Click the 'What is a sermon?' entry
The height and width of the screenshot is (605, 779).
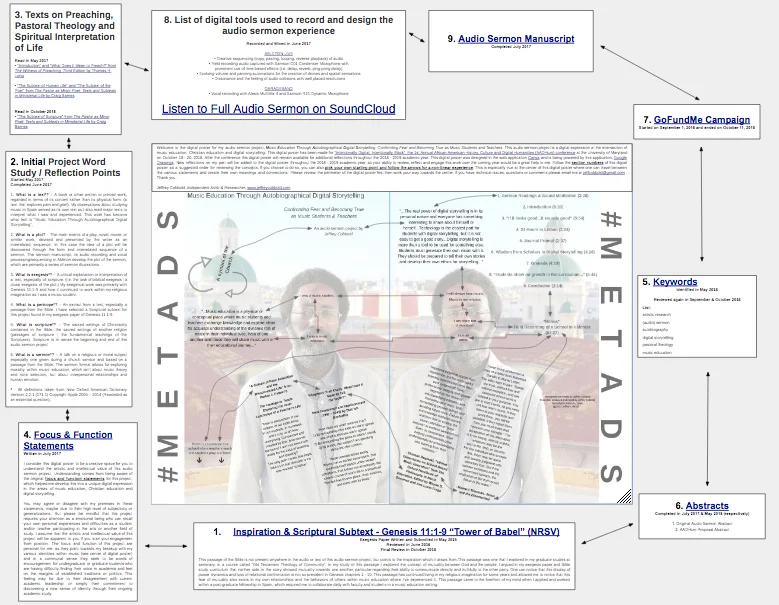pos(69,367)
